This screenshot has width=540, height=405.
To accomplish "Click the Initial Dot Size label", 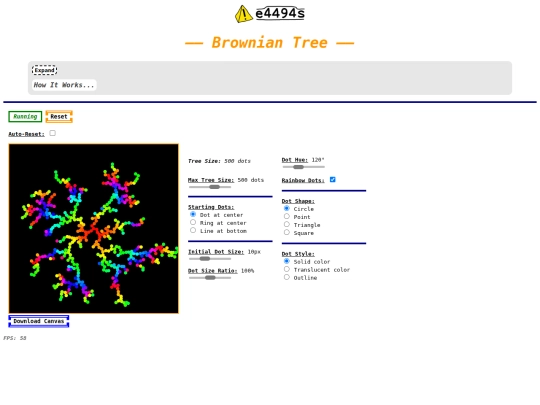I will [x=216, y=252].
